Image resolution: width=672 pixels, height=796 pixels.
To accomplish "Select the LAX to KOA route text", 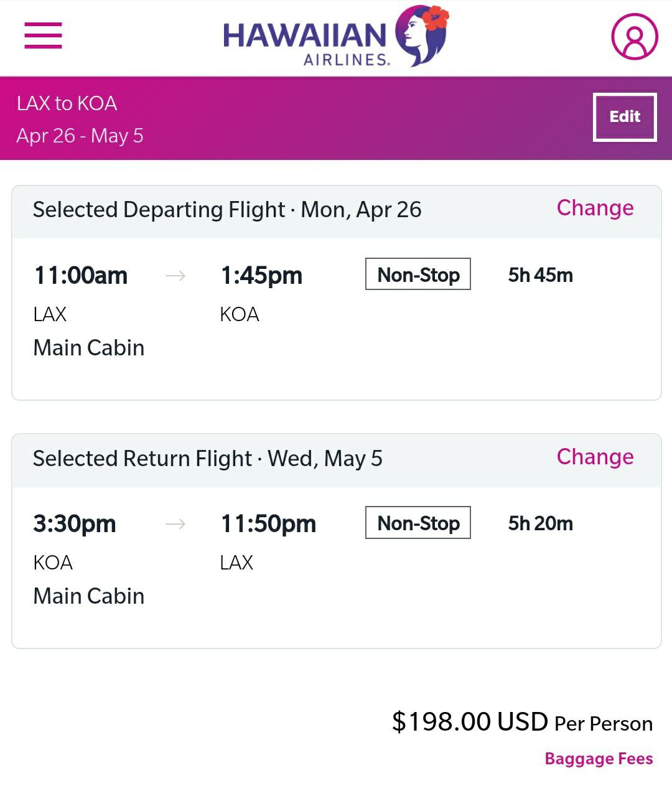I will point(67,103).
